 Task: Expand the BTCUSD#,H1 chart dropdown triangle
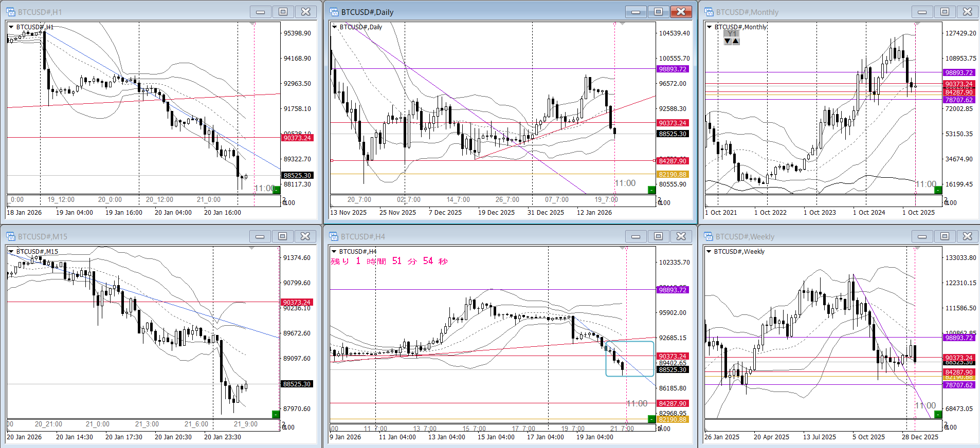(x=11, y=27)
